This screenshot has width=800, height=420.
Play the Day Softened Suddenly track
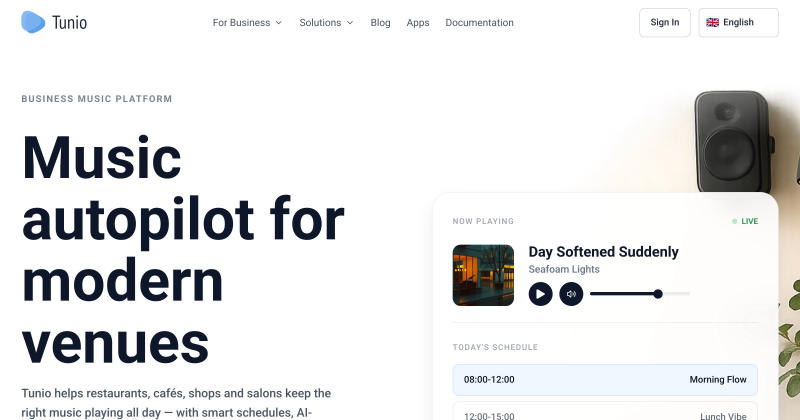tap(540, 294)
